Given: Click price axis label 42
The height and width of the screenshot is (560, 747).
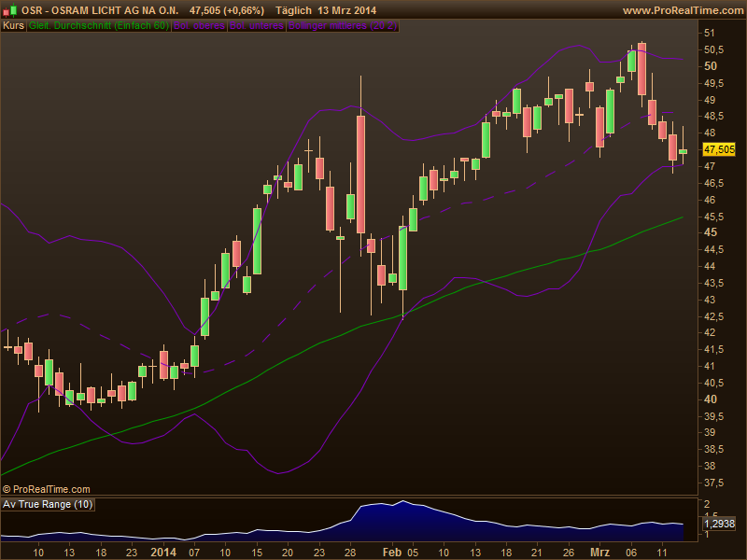Looking at the screenshot, I should 710,332.
